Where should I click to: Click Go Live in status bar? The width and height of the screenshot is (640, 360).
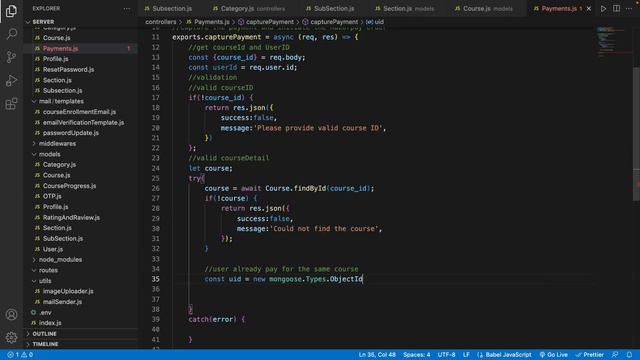coord(553,355)
